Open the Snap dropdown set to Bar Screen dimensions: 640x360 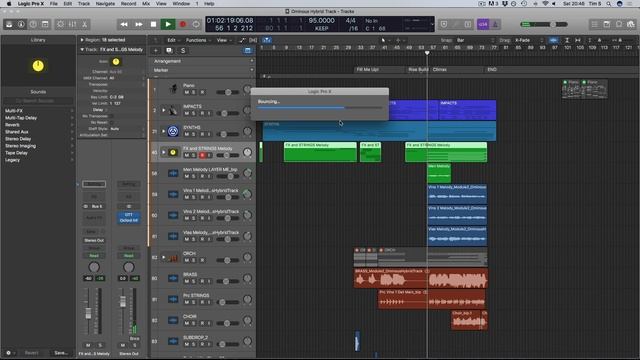(x=475, y=40)
